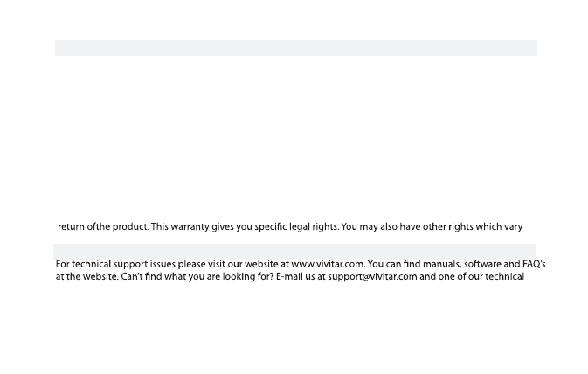
Task: Click the word 'software' in support paragraph
Action: (x=482, y=265)
